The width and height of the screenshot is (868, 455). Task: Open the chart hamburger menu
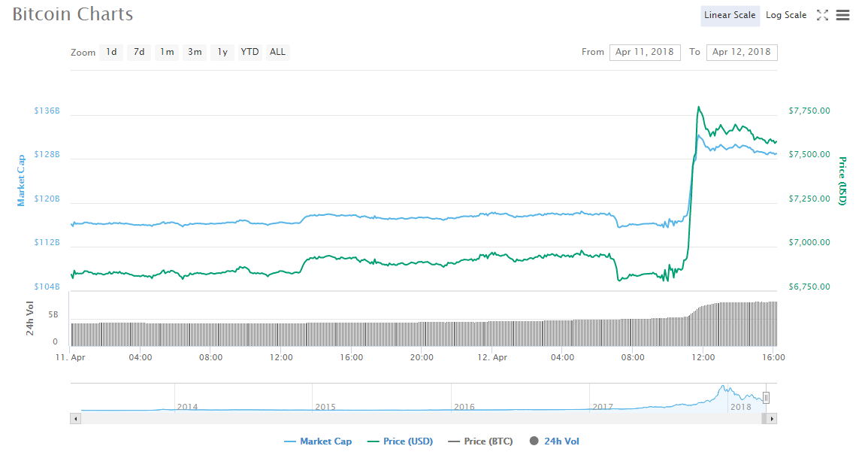coord(842,16)
